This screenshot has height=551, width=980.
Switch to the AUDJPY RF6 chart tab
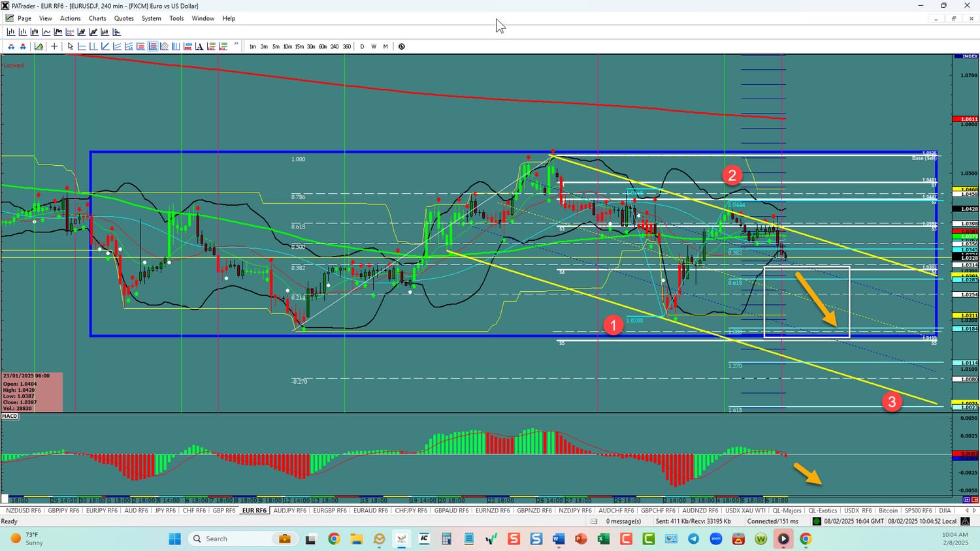[x=289, y=511]
